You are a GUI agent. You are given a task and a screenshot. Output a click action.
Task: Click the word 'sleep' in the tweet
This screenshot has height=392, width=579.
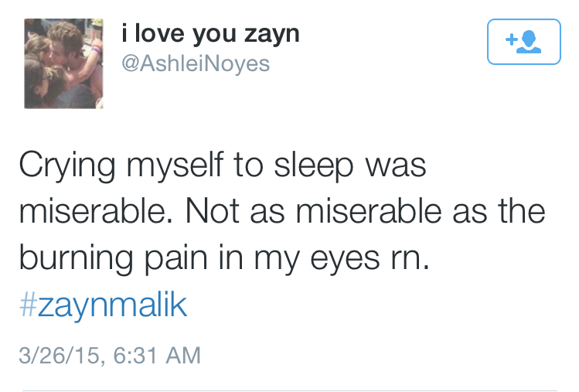(x=314, y=166)
